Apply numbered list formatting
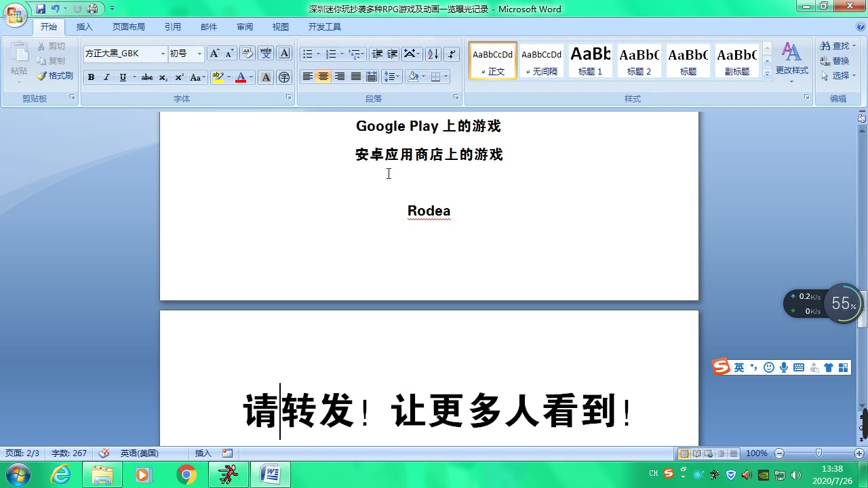The height and width of the screenshot is (488, 868). point(331,54)
